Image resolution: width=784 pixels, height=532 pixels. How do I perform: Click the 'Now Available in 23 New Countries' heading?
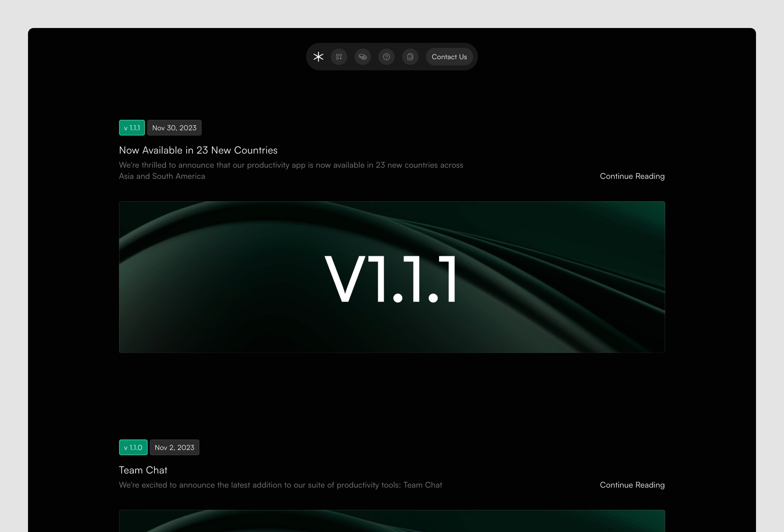[198, 150]
